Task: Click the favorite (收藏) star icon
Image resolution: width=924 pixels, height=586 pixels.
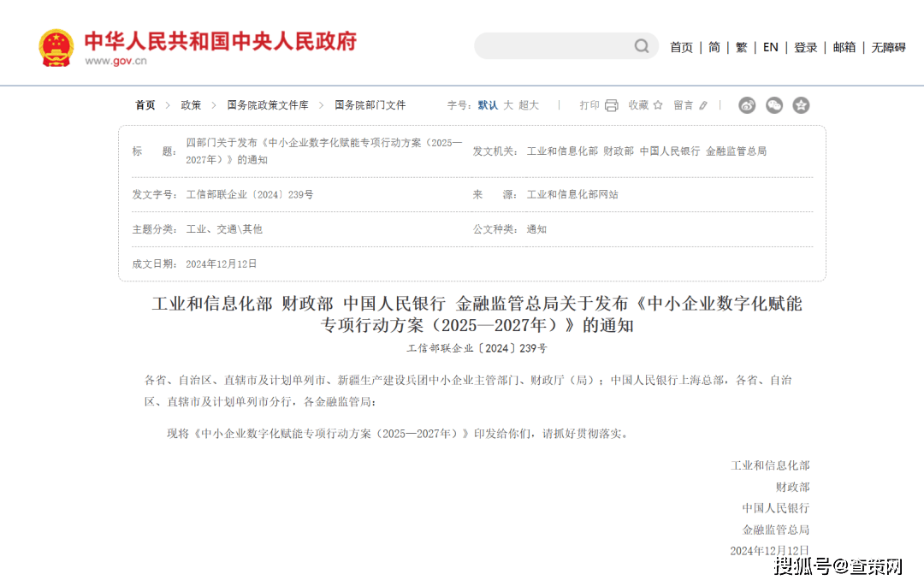Action: click(x=658, y=105)
